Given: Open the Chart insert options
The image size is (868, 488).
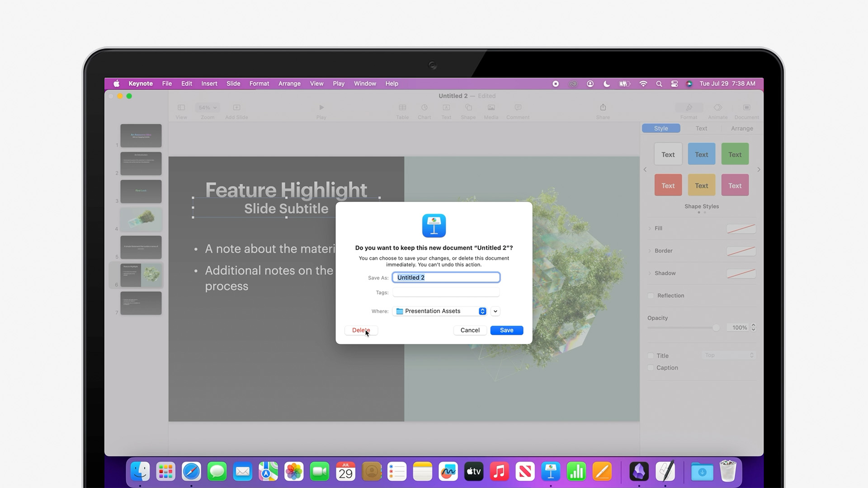Looking at the screenshot, I should coord(424,108).
